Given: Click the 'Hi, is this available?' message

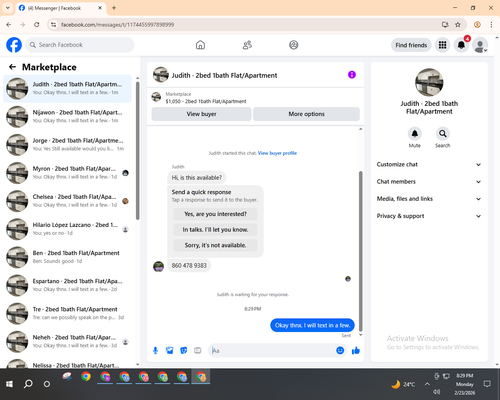Looking at the screenshot, I should point(197,178).
